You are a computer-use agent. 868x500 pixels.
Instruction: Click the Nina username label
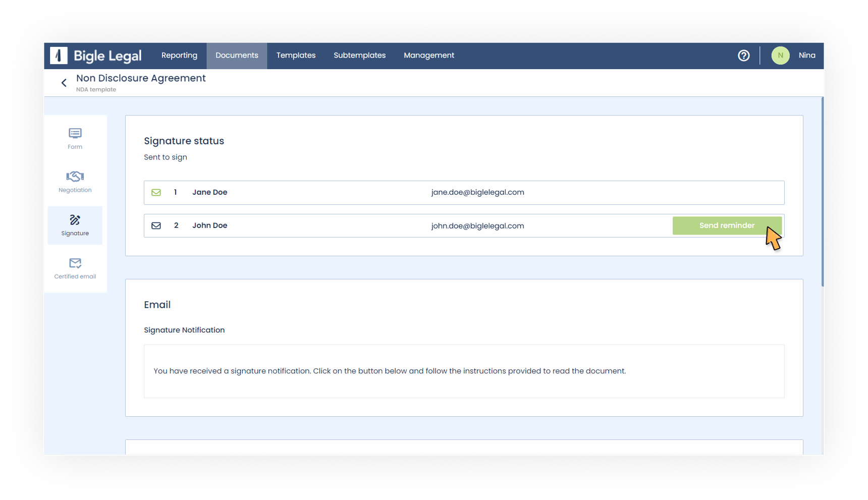point(806,55)
